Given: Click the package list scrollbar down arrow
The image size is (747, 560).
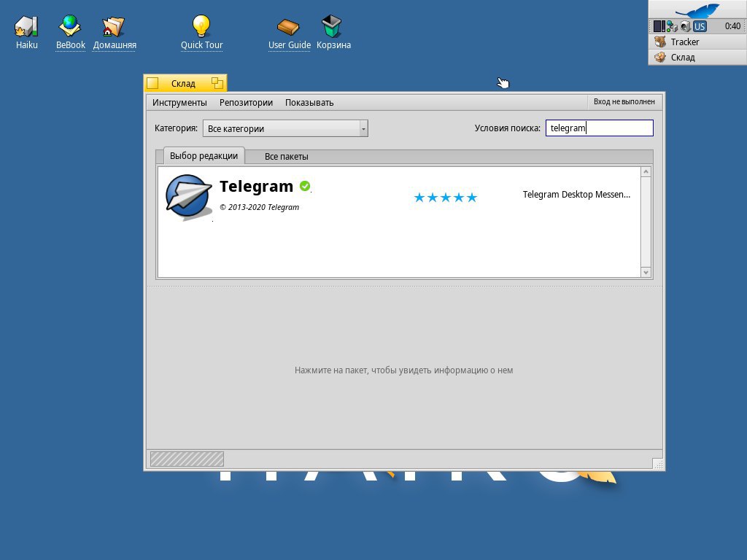Looking at the screenshot, I should click(646, 273).
